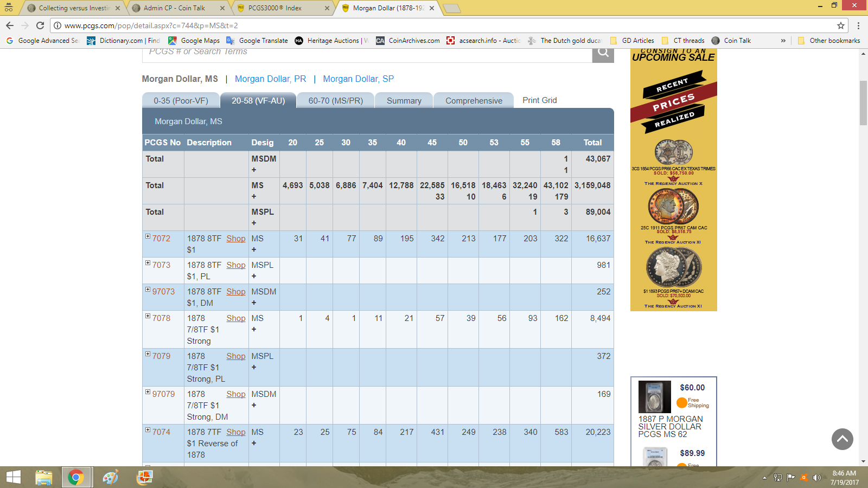This screenshot has height=488, width=868.
Task: Bookmark this page with star icon
Action: (841, 25)
